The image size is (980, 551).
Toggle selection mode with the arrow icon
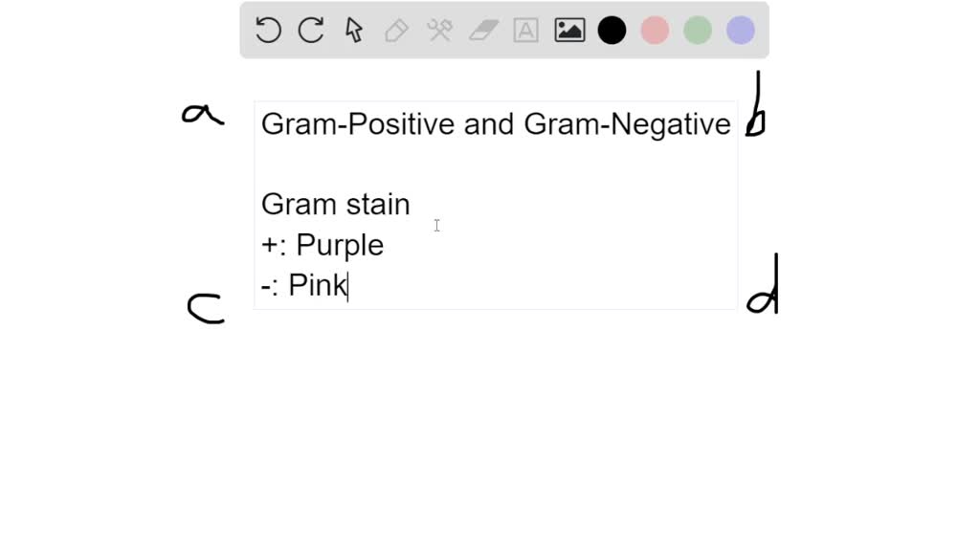pos(353,30)
